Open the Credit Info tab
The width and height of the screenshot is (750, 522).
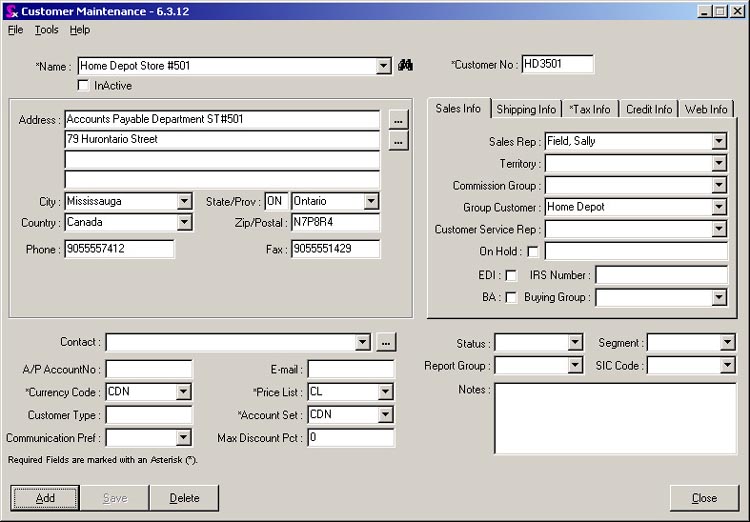(x=649, y=109)
